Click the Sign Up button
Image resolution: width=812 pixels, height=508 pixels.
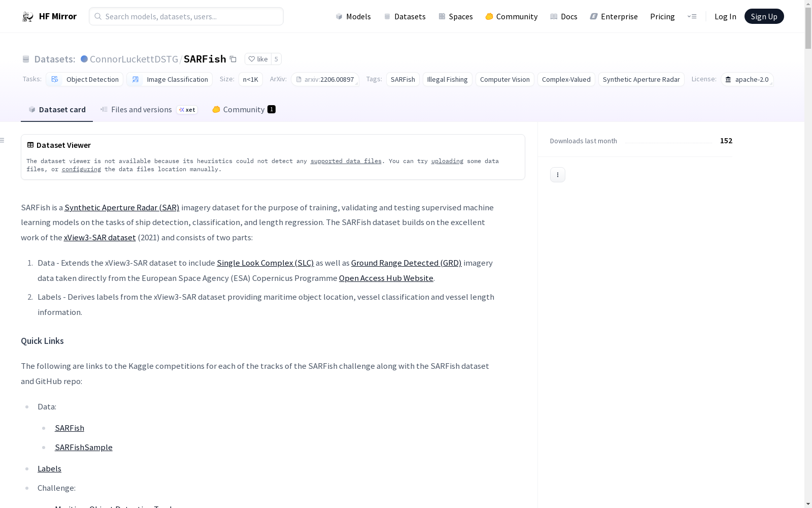[764, 16]
